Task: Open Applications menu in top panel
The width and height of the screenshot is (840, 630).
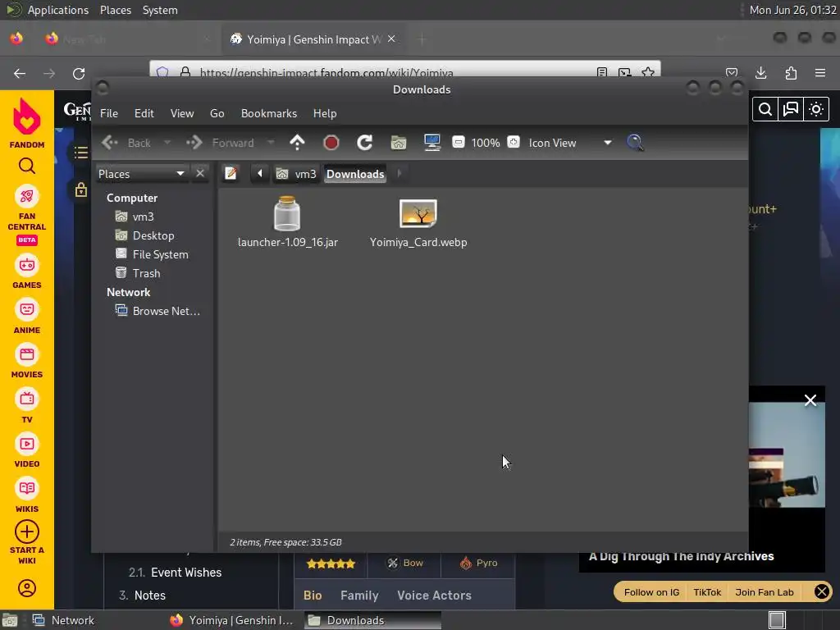Action: point(58,10)
